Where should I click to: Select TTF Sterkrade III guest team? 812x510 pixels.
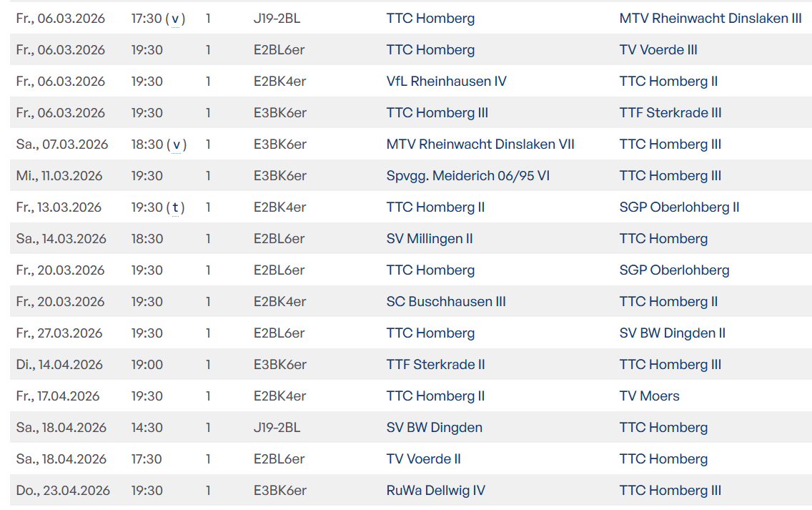click(x=670, y=113)
